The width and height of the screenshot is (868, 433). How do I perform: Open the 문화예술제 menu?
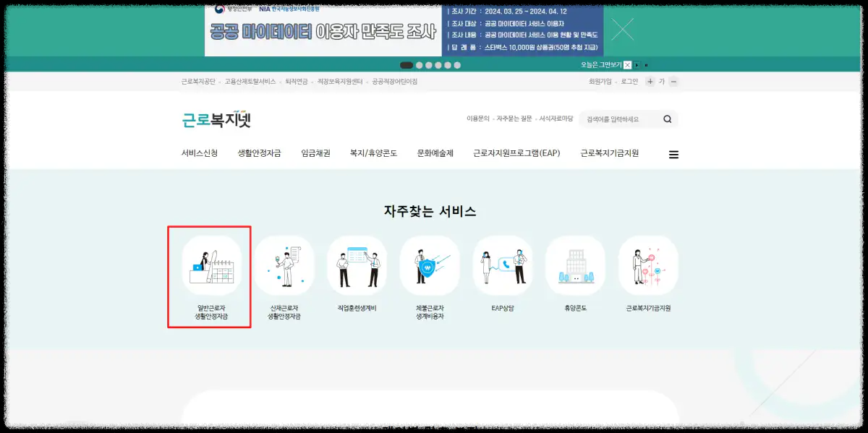[x=435, y=153]
